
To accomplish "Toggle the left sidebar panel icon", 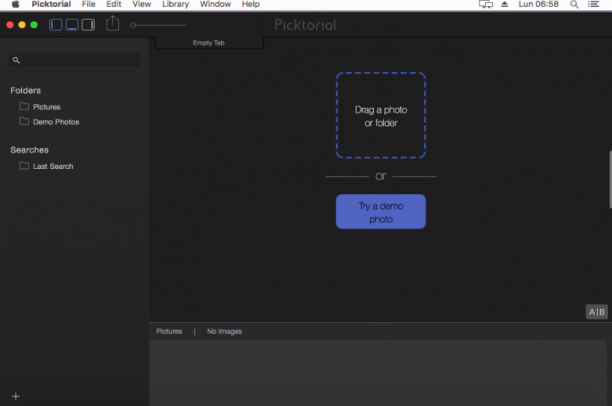I will tap(55, 25).
